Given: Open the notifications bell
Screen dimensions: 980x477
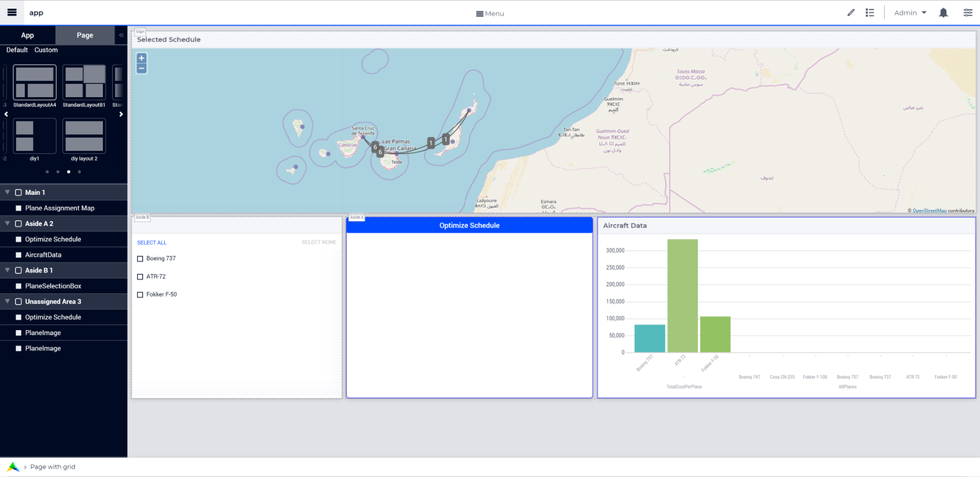Looking at the screenshot, I should click(944, 13).
